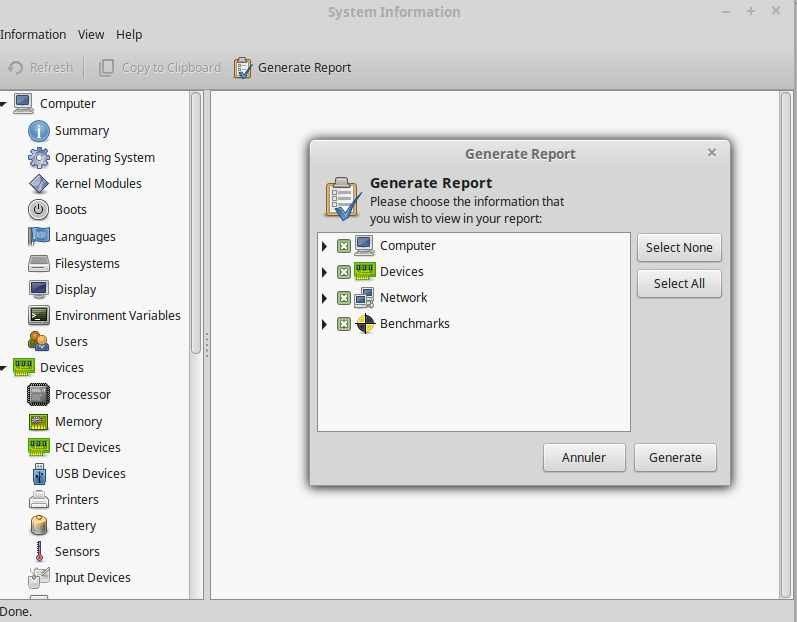Collapse the Computer section in sidebar tree

[x=4, y=104]
